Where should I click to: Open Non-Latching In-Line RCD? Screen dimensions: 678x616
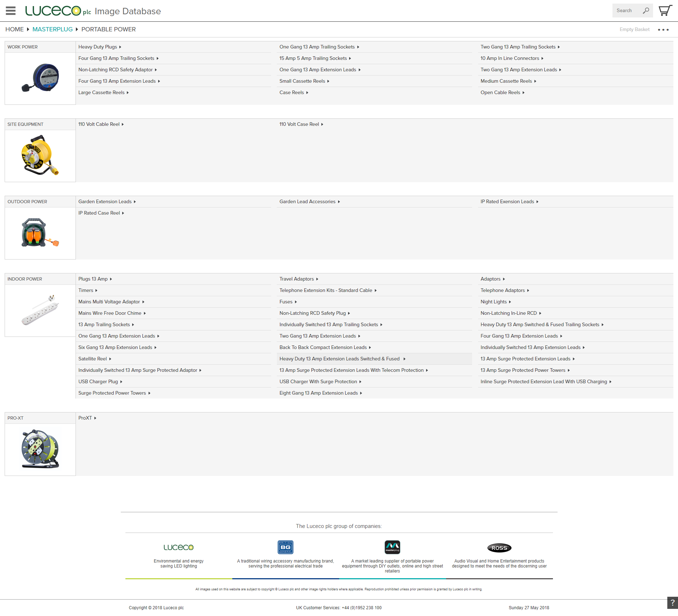(x=511, y=313)
